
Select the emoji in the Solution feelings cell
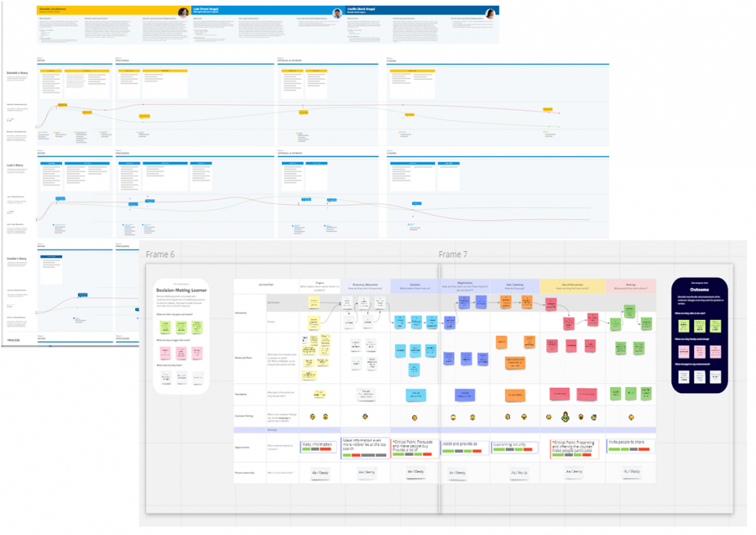click(x=414, y=418)
